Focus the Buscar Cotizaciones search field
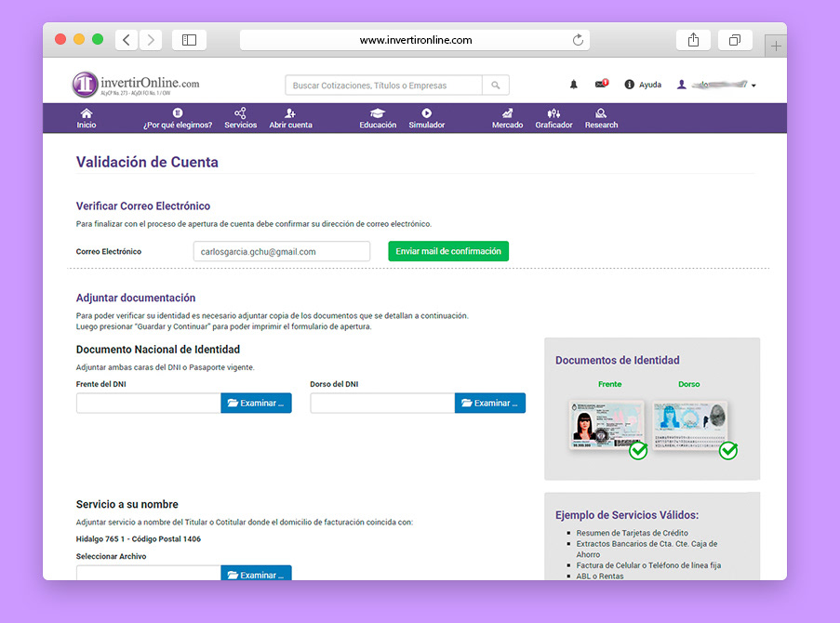Image resolution: width=840 pixels, height=623 pixels. 383,86
